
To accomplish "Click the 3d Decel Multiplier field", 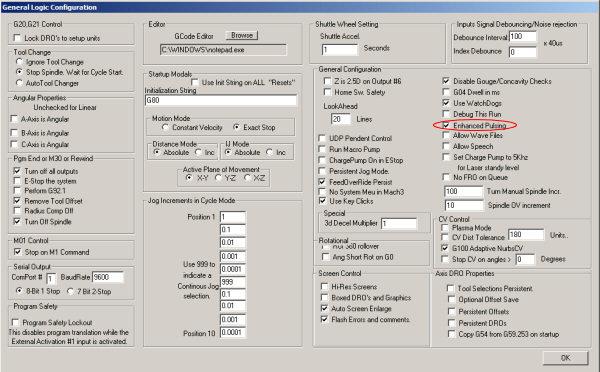I will pos(399,224).
